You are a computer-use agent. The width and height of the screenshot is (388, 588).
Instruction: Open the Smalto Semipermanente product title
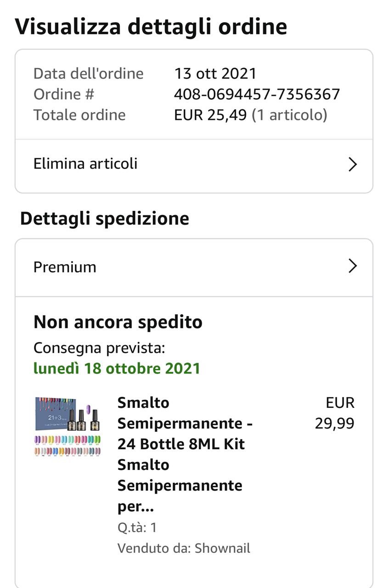coord(185,454)
